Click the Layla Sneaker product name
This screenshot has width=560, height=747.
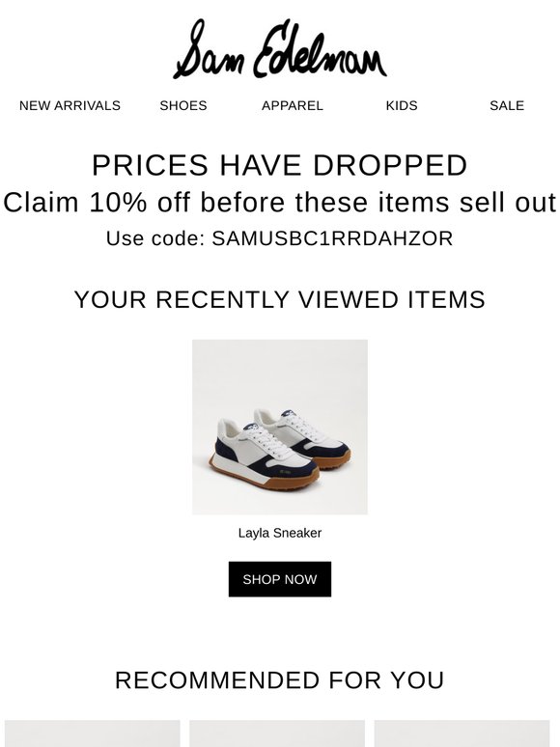coord(280,533)
